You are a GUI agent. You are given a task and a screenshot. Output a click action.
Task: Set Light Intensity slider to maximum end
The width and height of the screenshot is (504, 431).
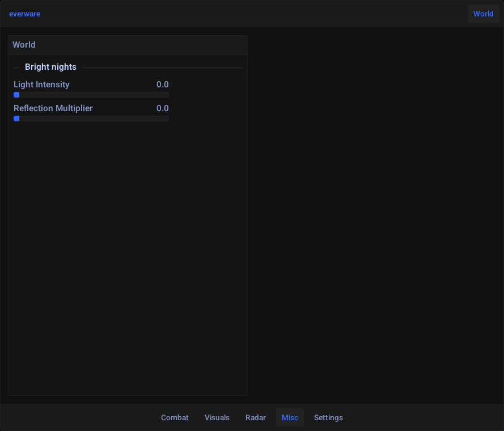(x=167, y=95)
